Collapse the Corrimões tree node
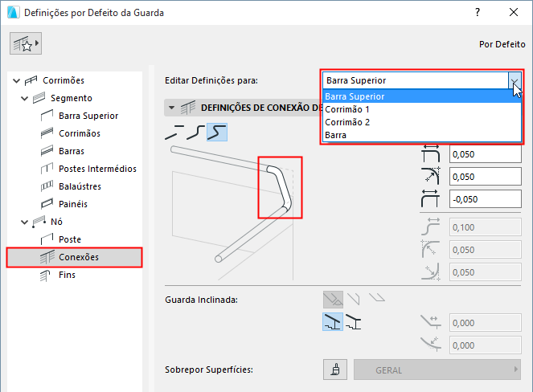Image resolution: width=533 pixels, height=392 pixels. [x=16, y=80]
